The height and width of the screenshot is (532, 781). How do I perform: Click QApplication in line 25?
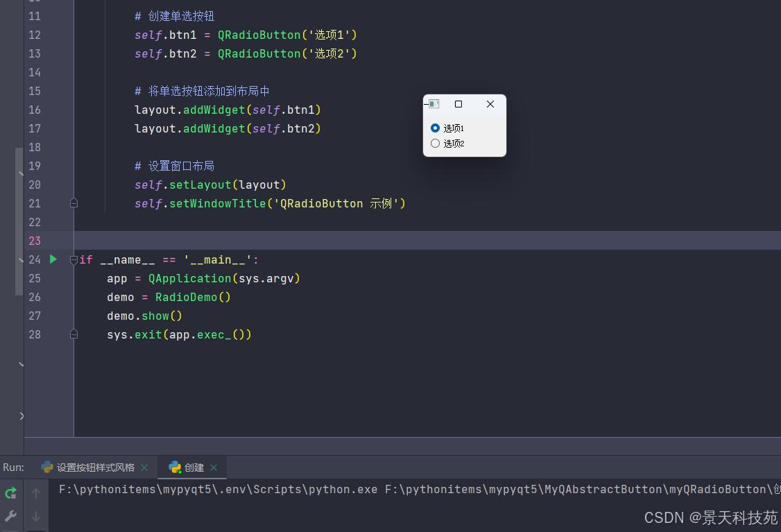[x=190, y=278]
